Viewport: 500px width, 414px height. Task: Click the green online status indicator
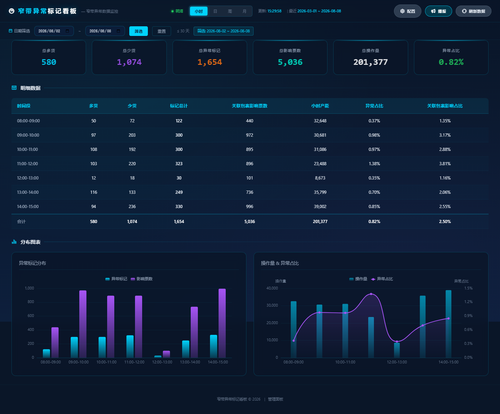pos(177,11)
